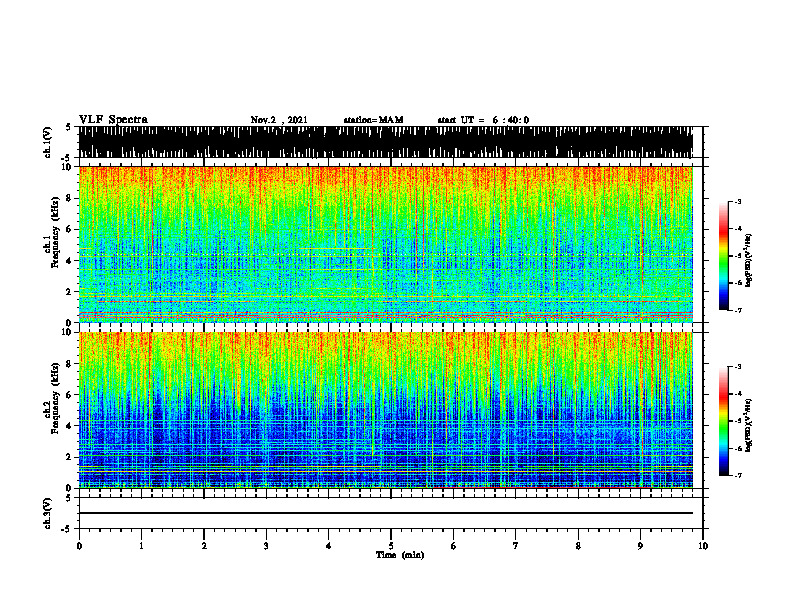Click the 'station=MAM' header label

coord(374,120)
